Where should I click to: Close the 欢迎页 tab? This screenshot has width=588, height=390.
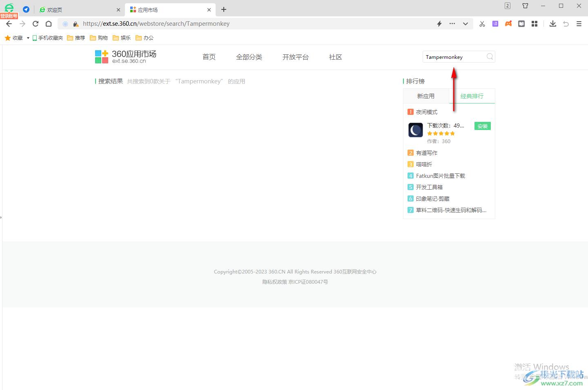(118, 10)
